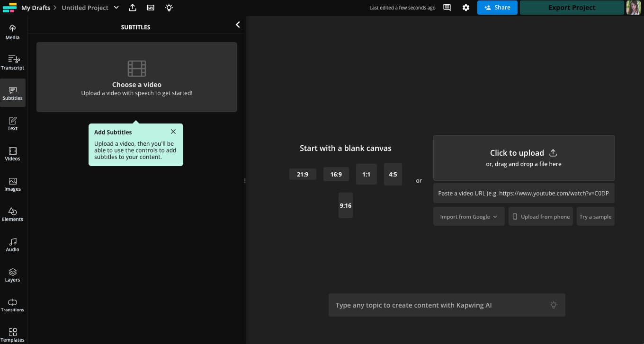
Task: Open the settings gear icon
Action: (x=466, y=8)
